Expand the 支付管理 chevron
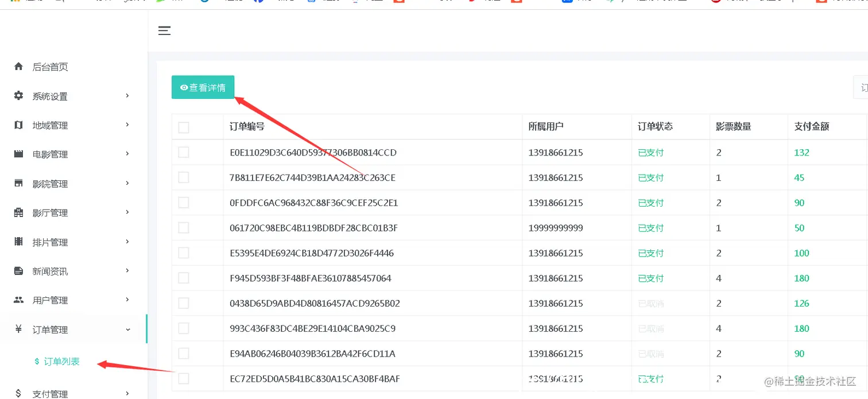 127,393
